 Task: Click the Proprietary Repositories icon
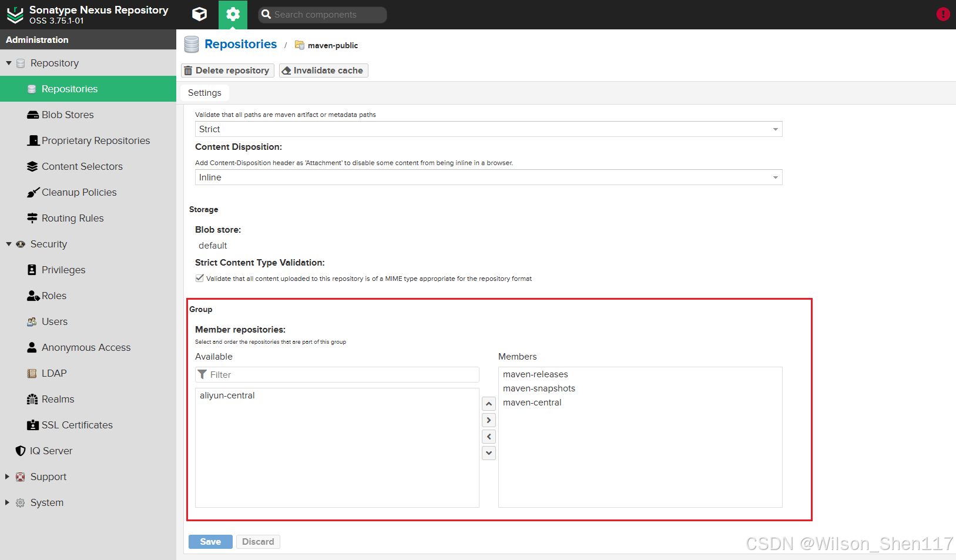tap(33, 140)
